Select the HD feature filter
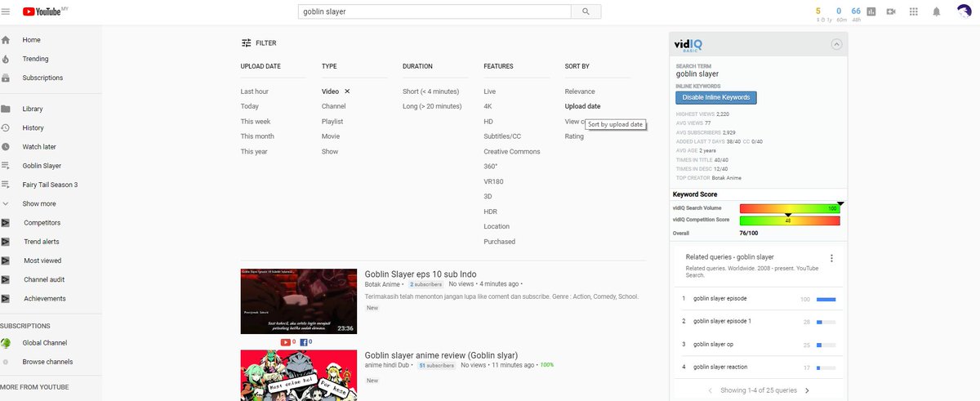This screenshot has height=401, width=980. (x=488, y=122)
